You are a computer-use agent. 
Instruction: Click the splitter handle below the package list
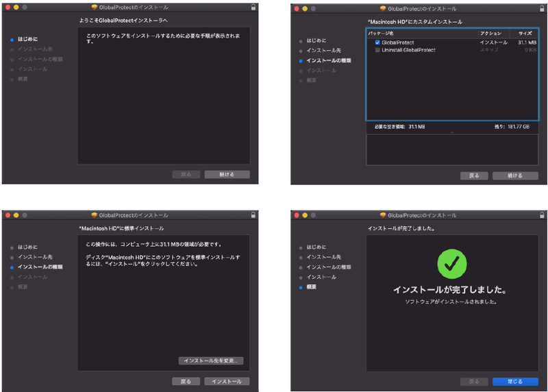[x=452, y=132]
